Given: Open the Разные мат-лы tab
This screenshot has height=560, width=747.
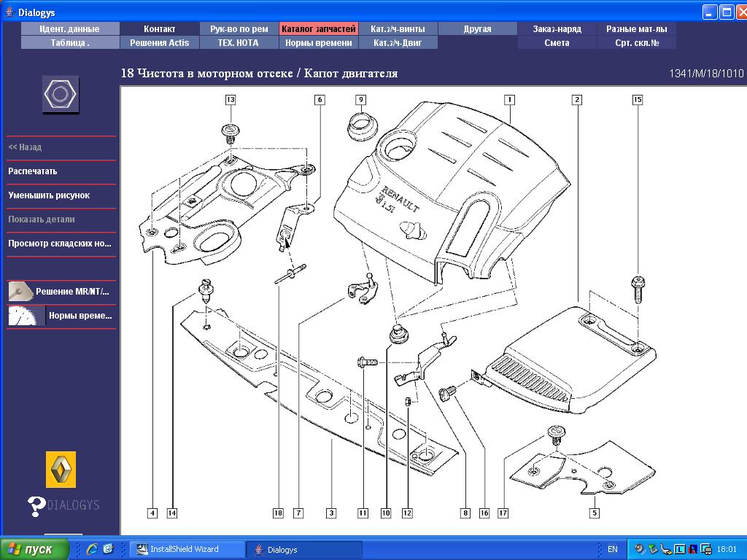Looking at the screenshot, I should (x=636, y=28).
